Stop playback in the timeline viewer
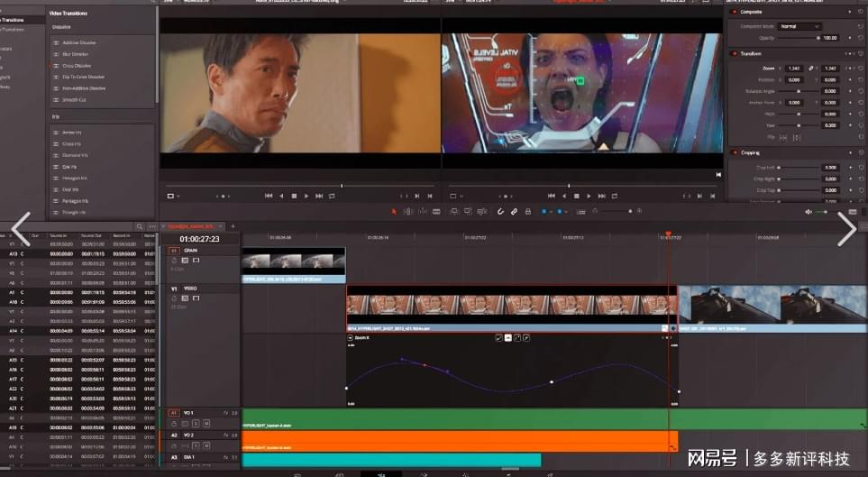Screen dimensions: 868x477 point(576,196)
